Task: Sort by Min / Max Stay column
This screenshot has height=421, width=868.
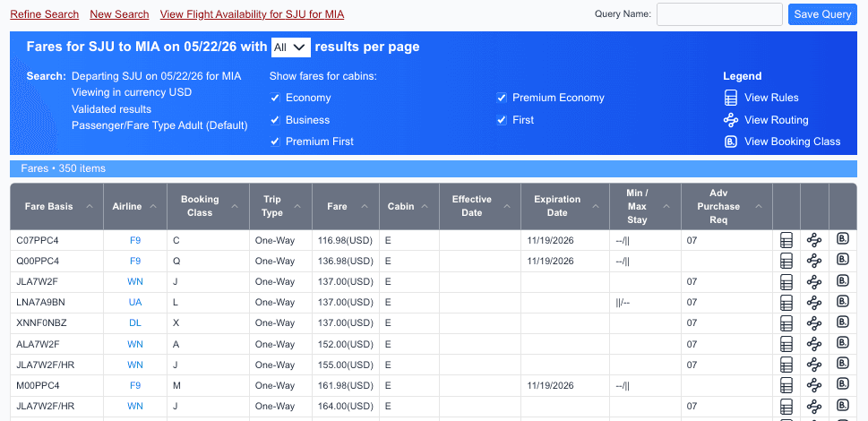Action: point(646,206)
